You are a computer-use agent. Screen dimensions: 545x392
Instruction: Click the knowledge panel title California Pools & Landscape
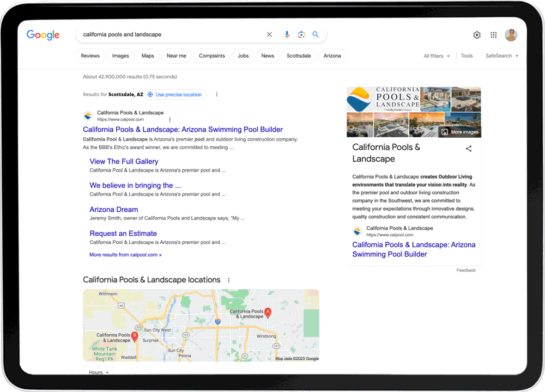386,153
